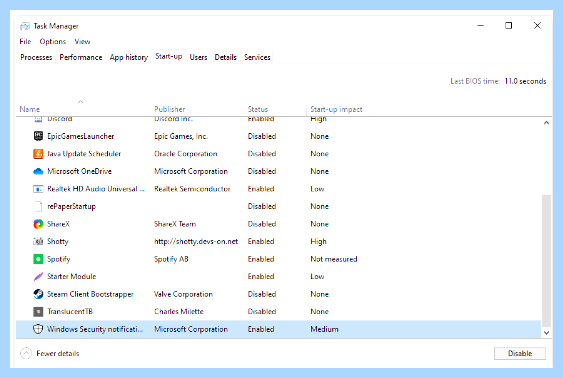Select the TranslucentTB entry name
The height and width of the screenshot is (378, 563).
(70, 312)
